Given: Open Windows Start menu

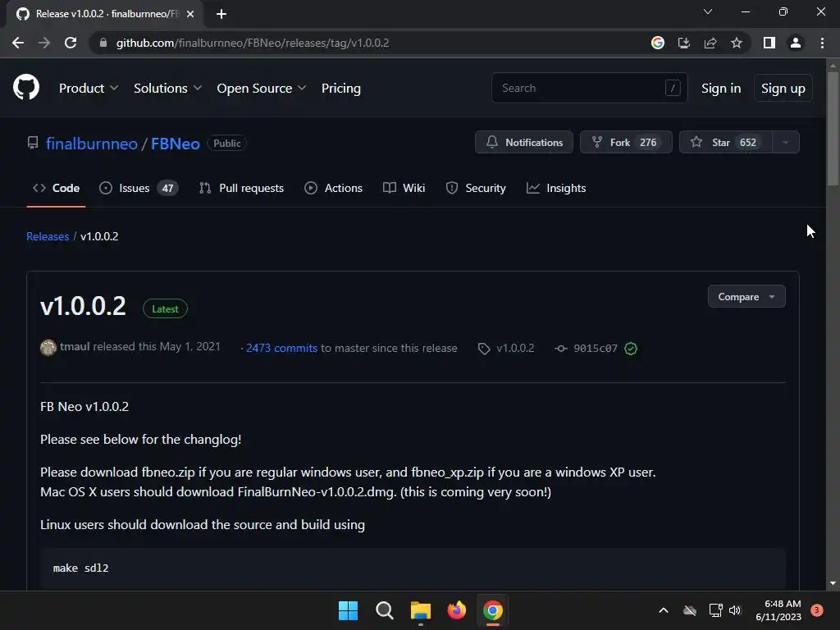Looking at the screenshot, I should pos(348,610).
